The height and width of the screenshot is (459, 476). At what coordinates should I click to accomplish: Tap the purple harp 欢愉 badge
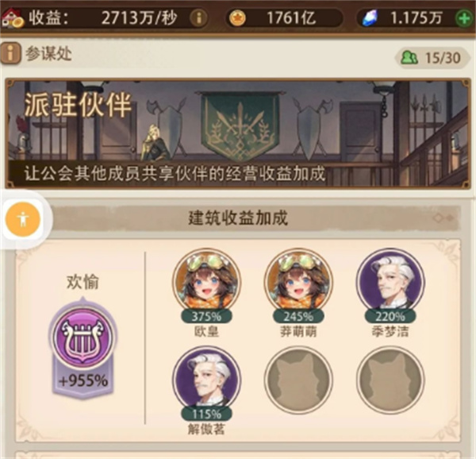pyautogui.click(x=83, y=337)
